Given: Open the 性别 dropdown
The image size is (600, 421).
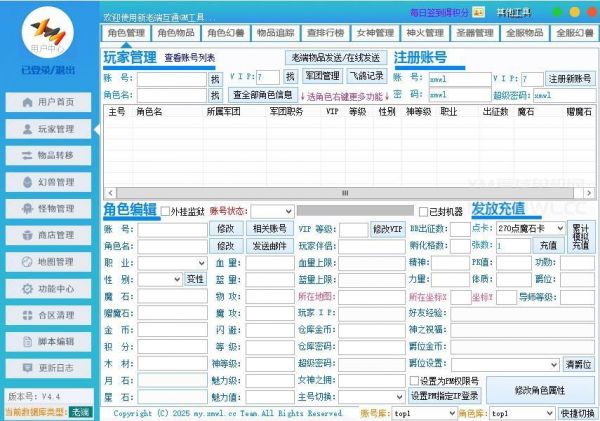Looking at the screenshot, I should 160,279.
